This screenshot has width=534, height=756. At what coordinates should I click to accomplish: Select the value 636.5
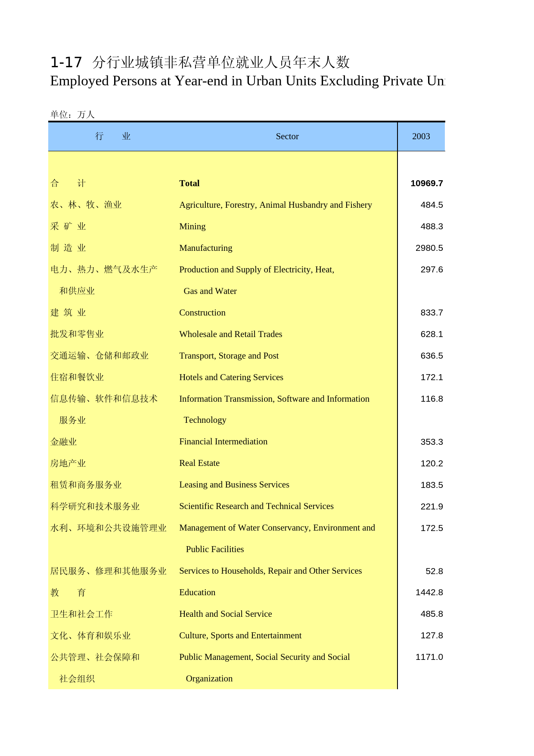(x=432, y=356)
